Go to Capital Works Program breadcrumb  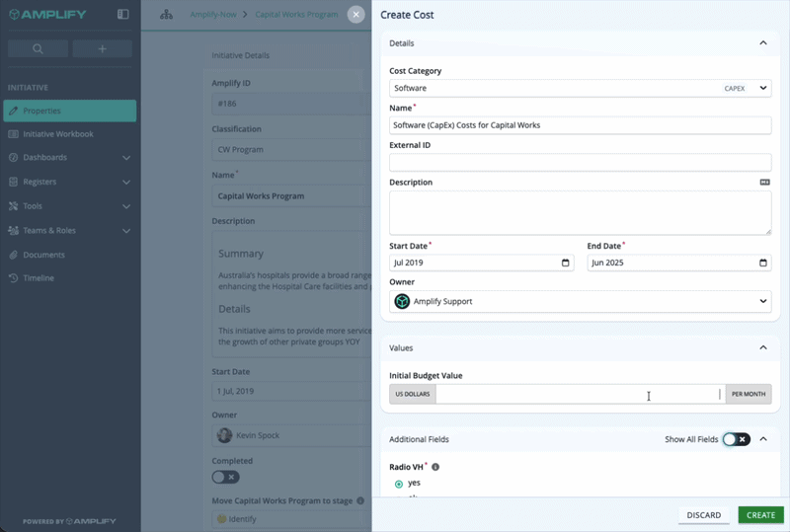pyautogui.click(x=296, y=15)
